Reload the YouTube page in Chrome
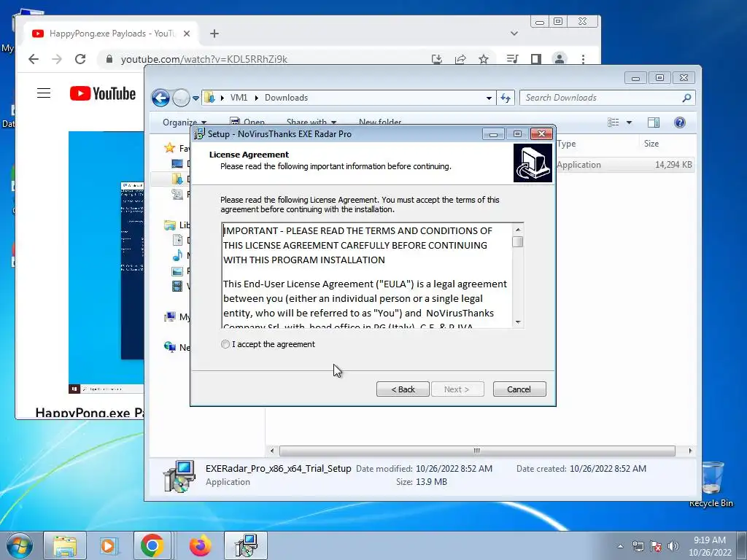 tap(80, 59)
